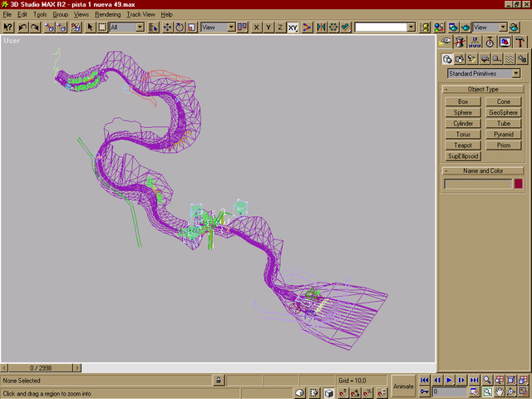532x399 pixels.
Task: Toggle the XY plane restriction
Action: pos(293,27)
